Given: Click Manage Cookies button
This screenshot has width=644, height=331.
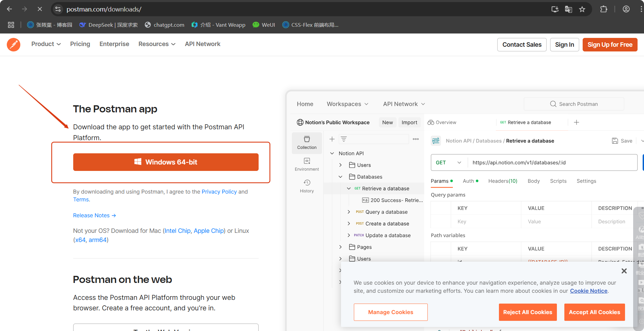Looking at the screenshot, I should pyautogui.click(x=390, y=312).
